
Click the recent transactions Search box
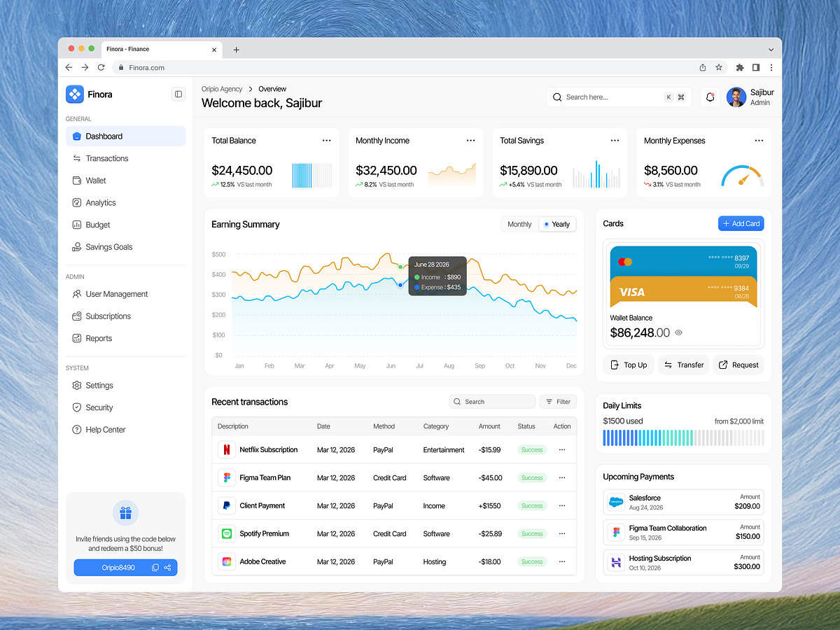tap(492, 402)
